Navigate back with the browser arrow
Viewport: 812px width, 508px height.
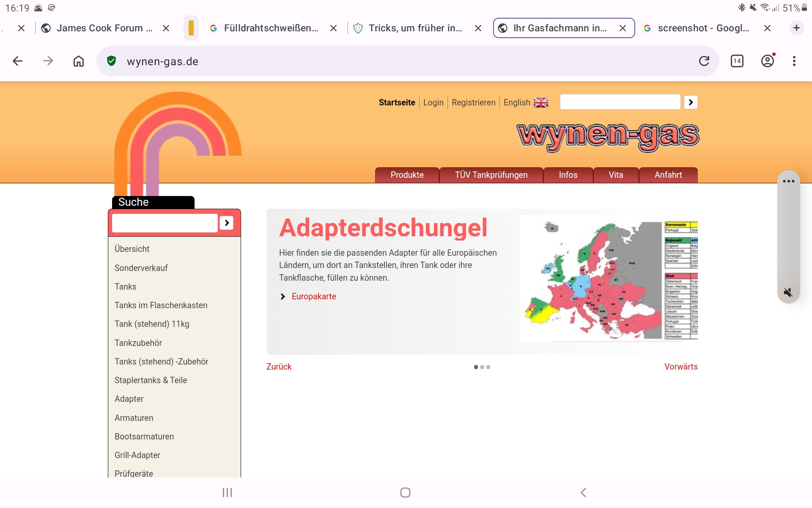pyautogui.click(x=17, y=61)
